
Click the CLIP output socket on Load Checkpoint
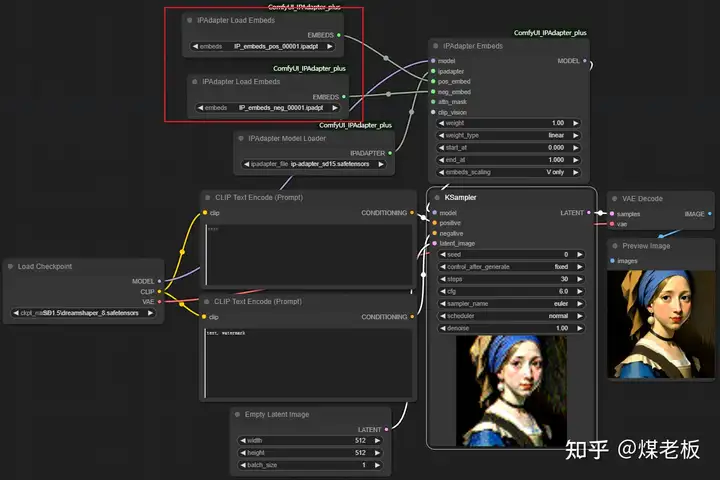[x=159, y=291]
